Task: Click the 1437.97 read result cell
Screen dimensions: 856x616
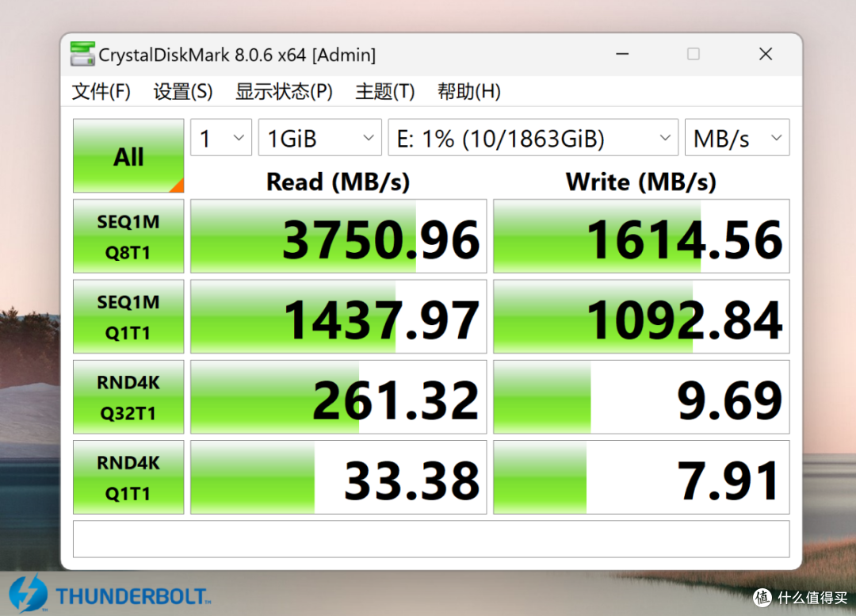Action: tap(338, 316)
